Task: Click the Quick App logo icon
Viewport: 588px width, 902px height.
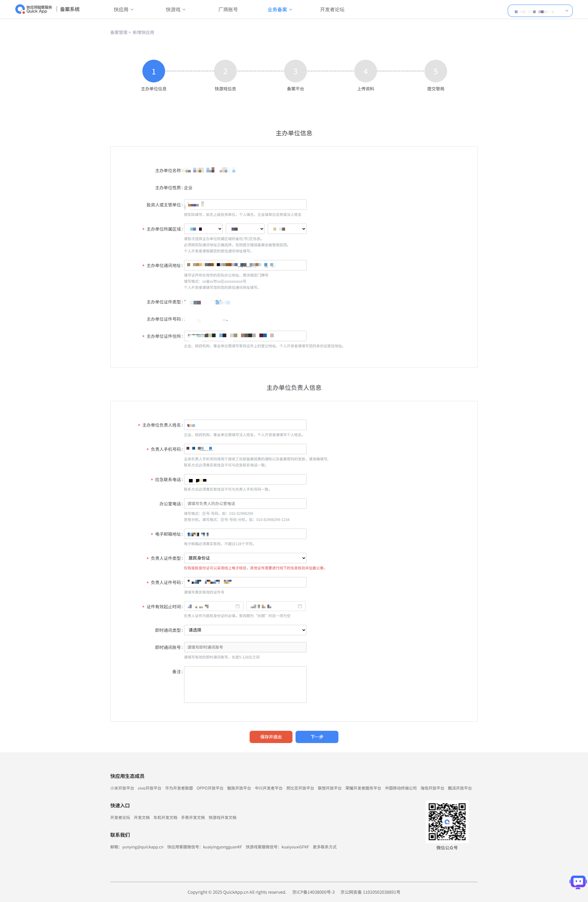Action: click(20, 9)
